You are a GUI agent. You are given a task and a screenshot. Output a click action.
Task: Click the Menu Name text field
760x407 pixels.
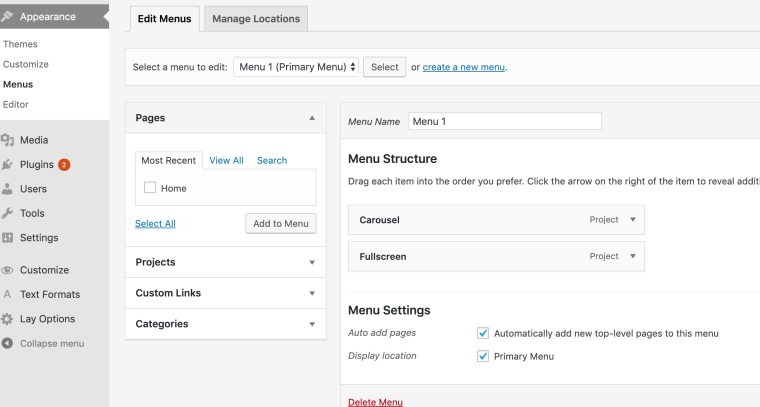tap(504, 121)
